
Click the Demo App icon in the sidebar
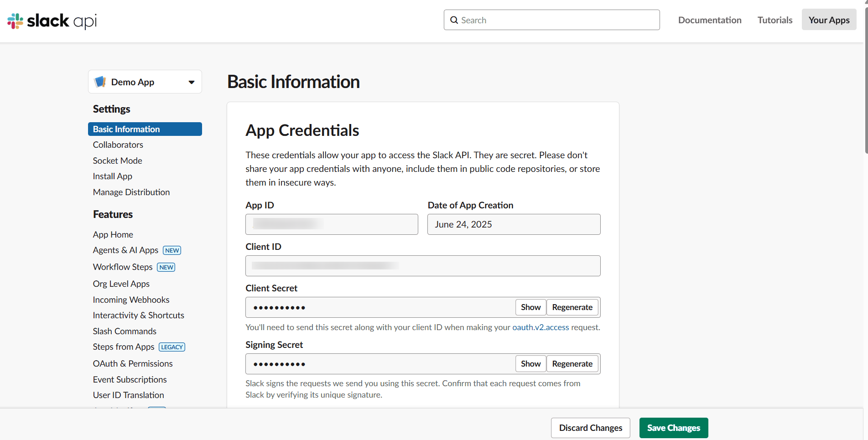click(100, 82)
